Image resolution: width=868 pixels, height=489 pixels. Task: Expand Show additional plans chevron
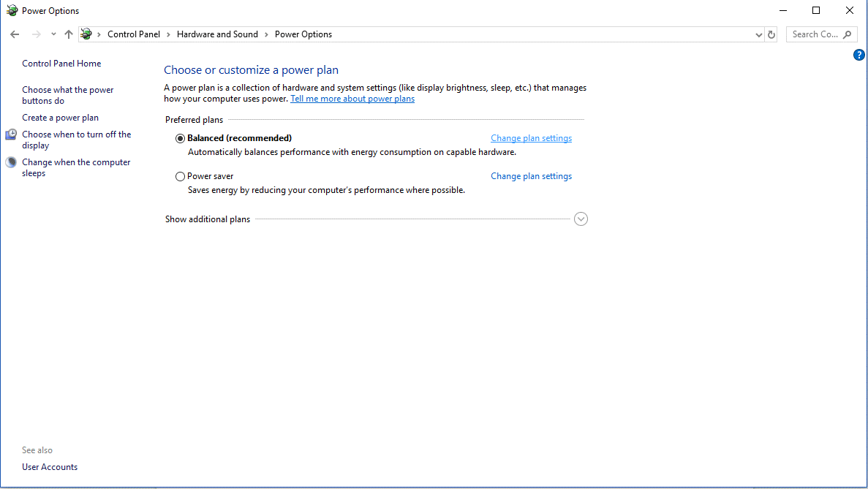pos(581,219)
